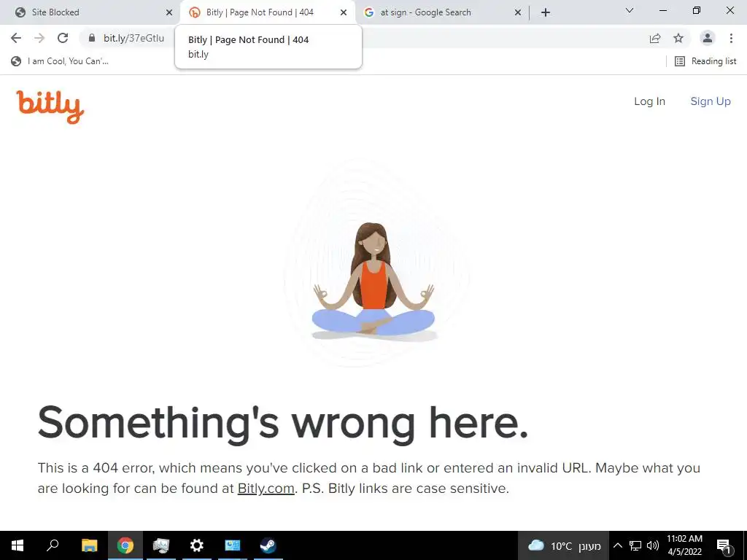Open the blue window app left of Steam in taskbar
This screenshot has width=747, height=560.
coord(233,545)
